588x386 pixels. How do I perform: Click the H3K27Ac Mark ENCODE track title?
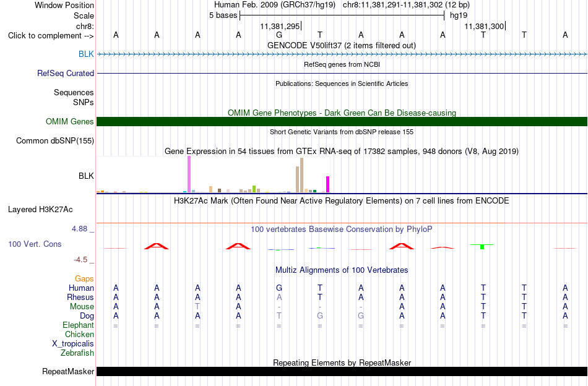tap(342, 201)
